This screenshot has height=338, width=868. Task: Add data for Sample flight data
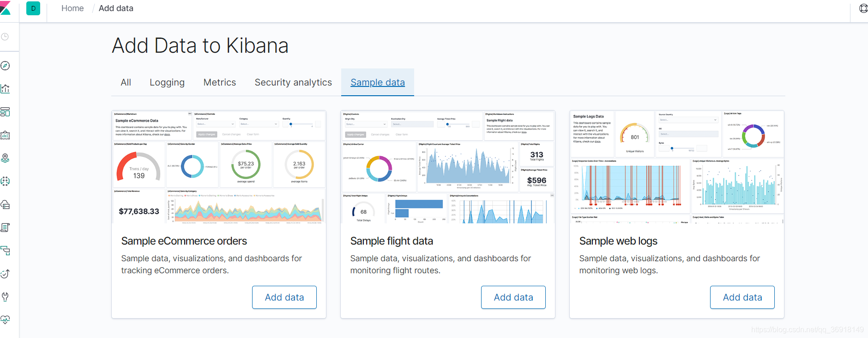pyautogui.click(x=513, y=297)
